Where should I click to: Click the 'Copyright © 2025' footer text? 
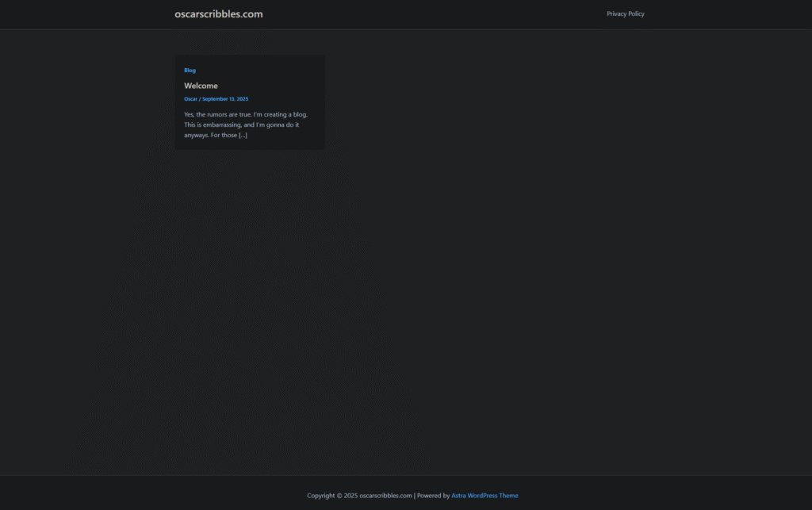coord(332,496)
